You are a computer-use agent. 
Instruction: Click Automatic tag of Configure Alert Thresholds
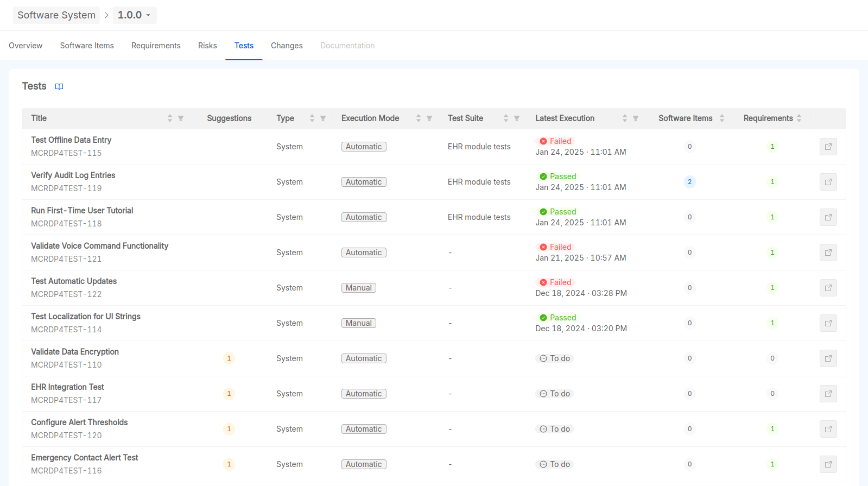[x=364, y=429]
